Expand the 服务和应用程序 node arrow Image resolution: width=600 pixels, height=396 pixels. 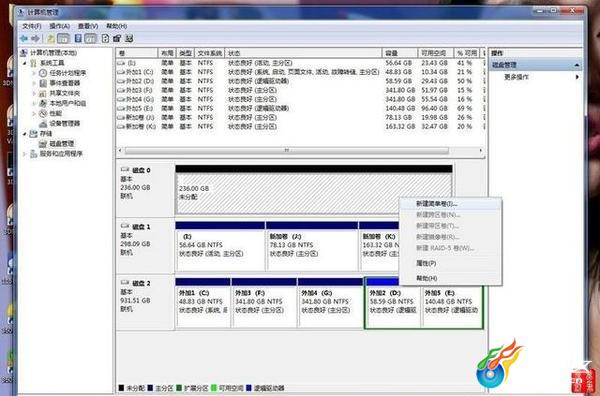tap(24, 154)
